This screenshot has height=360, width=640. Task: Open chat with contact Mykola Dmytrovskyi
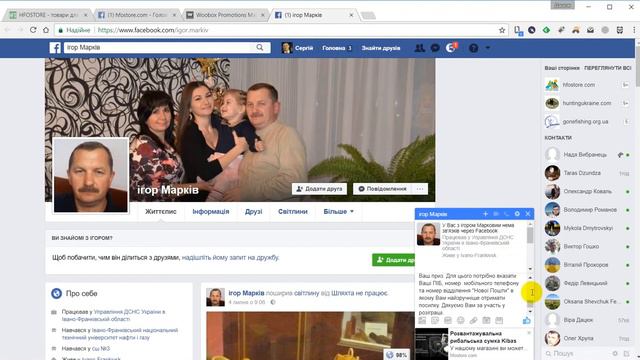(587, 228)
